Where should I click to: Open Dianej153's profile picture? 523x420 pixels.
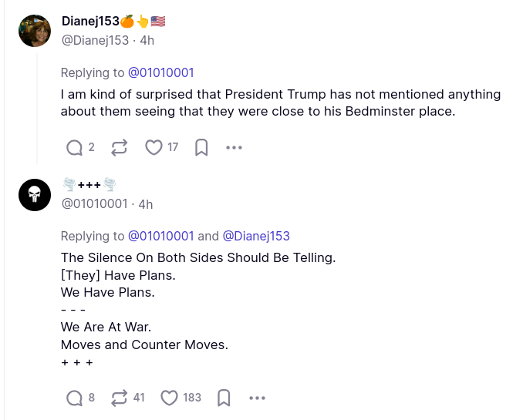click(35, 31)
